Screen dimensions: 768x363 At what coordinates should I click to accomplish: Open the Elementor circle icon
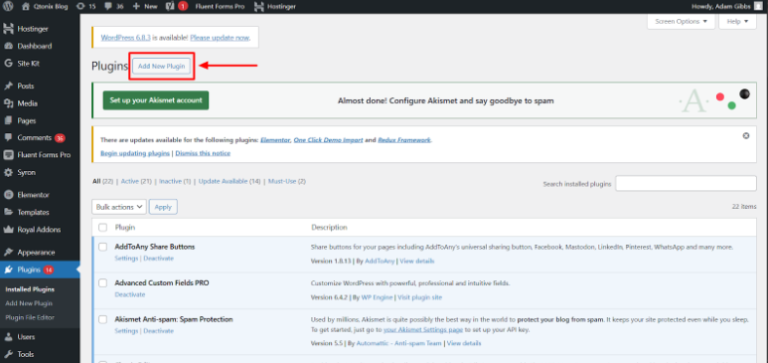(x=8, y=194)
